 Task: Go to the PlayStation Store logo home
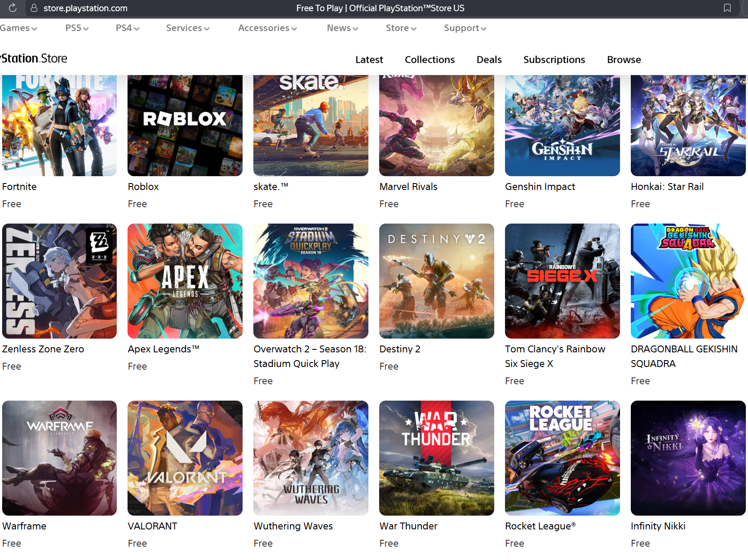[x=34, y=59]
